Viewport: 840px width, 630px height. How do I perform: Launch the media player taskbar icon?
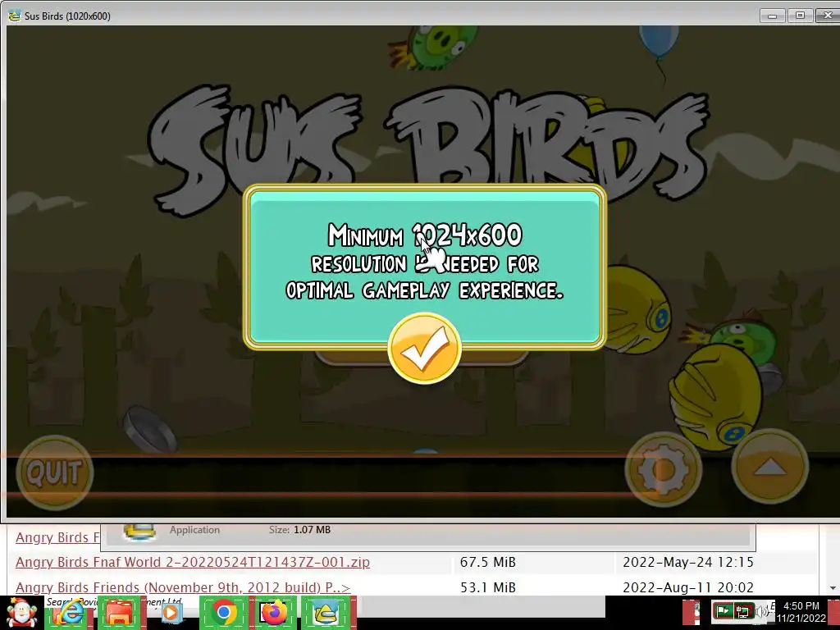171,612
